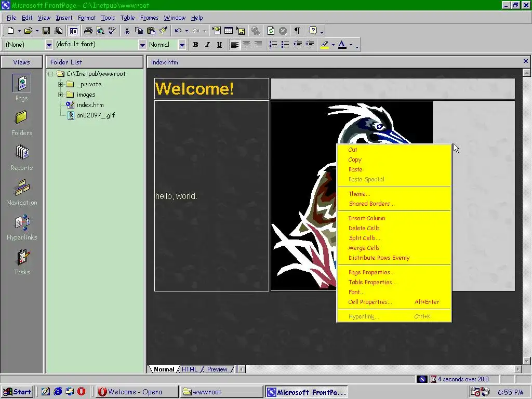Switch to the HTML view tab
This screenshot has height=399, width=532.
(189, 369)
